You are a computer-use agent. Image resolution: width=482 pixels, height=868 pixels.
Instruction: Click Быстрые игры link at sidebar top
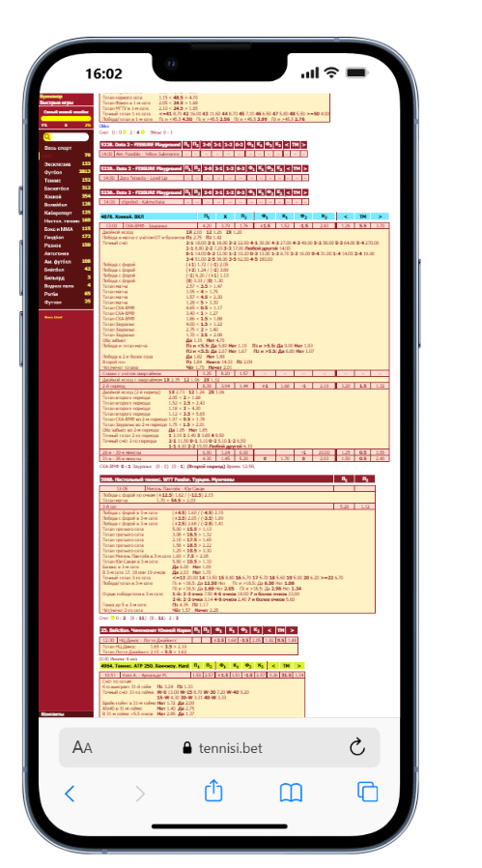coord(56,103)
